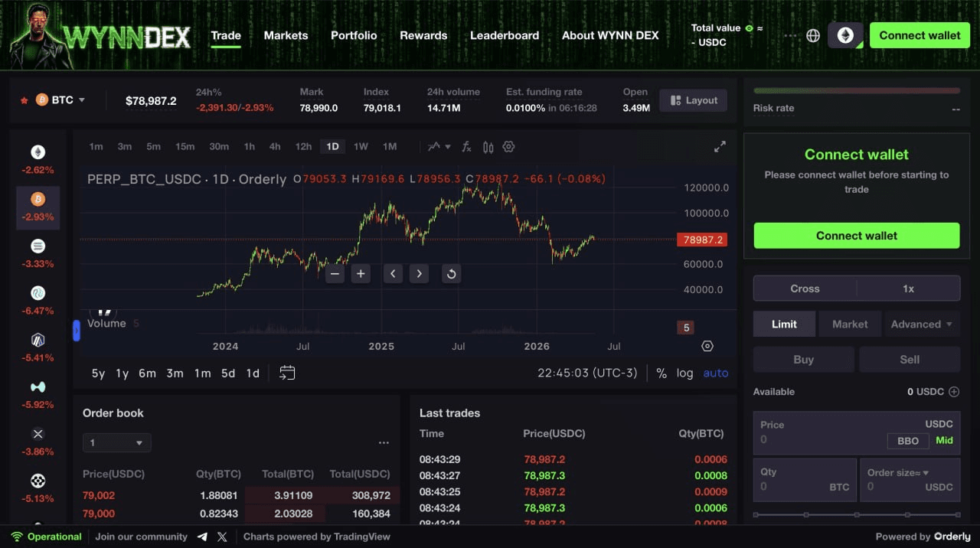Go to the Portfolio page

click(x=354, y=35)
